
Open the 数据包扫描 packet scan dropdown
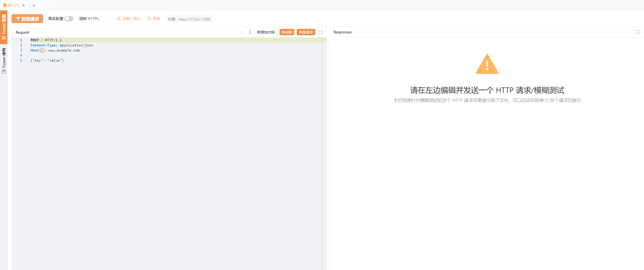[x=266, y=32]
